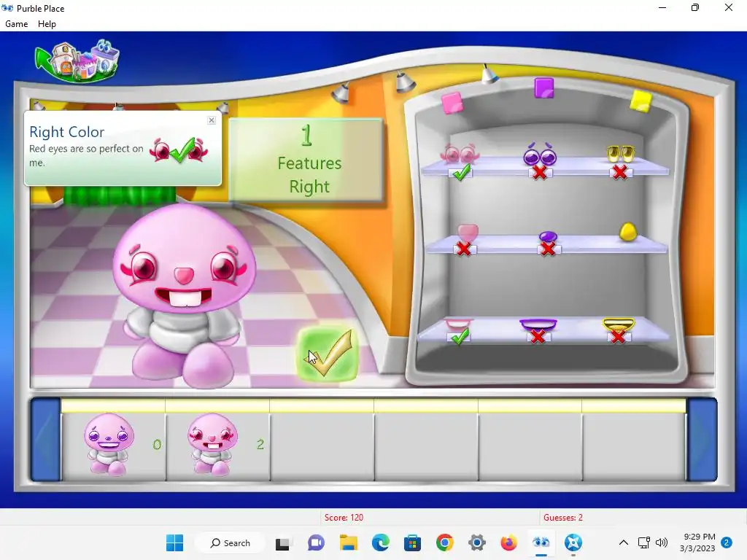The width and height of the screenshot is (747, 560).
Task: Open Microsoft Store from the taskbar
Action: pyautogui.click(x=413, y=542)
